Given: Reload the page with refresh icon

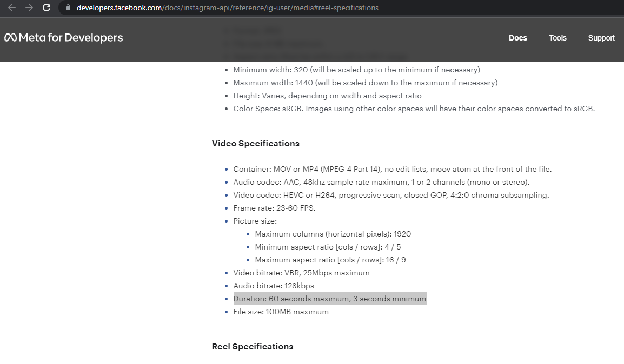Looking at the screenshot, I should (47, 8).
